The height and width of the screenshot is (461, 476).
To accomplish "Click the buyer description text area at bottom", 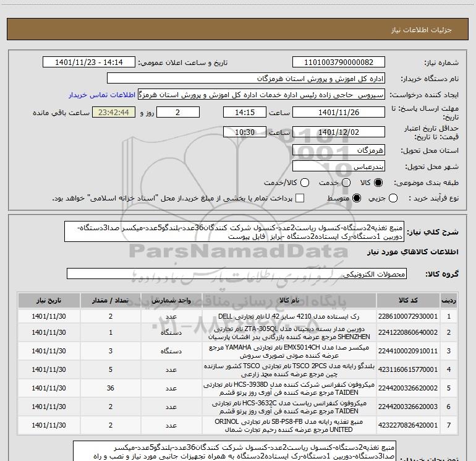I will [x=234, y=450].
